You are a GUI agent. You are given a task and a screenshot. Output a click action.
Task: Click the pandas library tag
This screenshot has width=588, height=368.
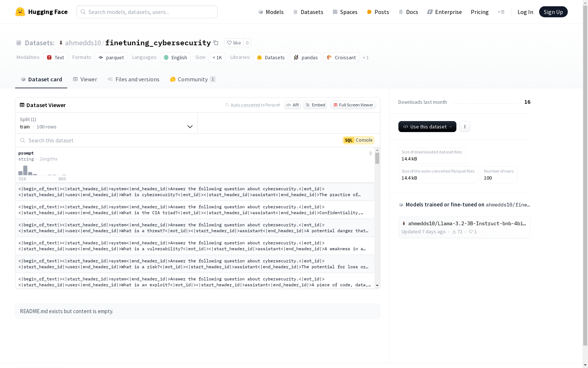pyautogui.click(x=306, y=57)
